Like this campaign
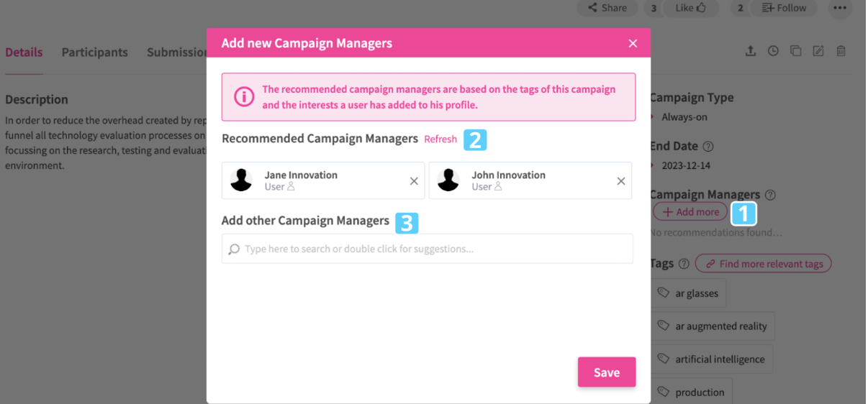This screenshot has height=404, width=868. pyautogui.click(x=690, y=8)
